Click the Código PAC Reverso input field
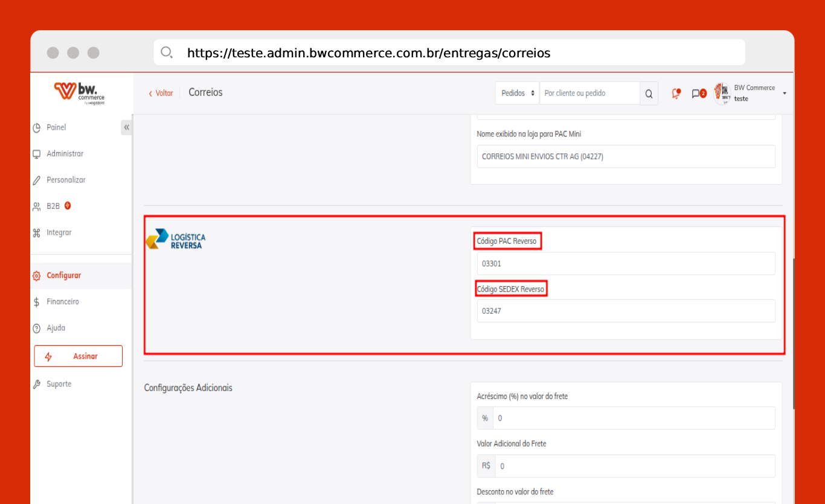The width and height of the screenshot is (825, 504). (625, 264)
